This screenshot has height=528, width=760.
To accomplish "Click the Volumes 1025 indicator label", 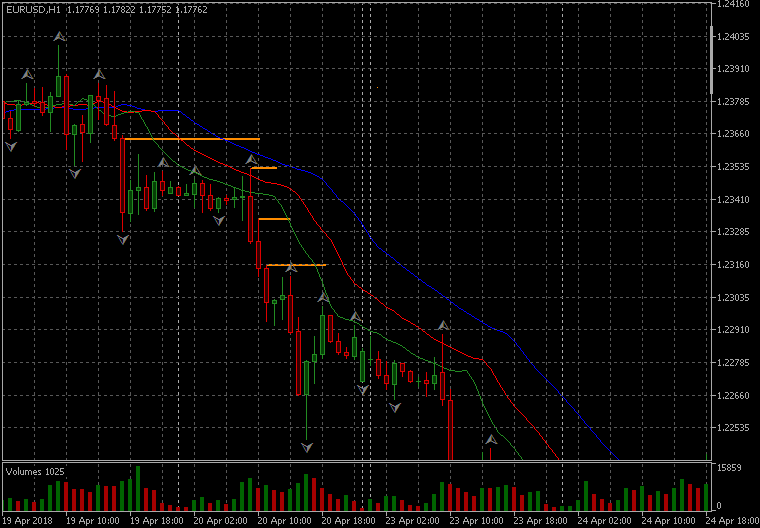I will [x=34, y=471].
